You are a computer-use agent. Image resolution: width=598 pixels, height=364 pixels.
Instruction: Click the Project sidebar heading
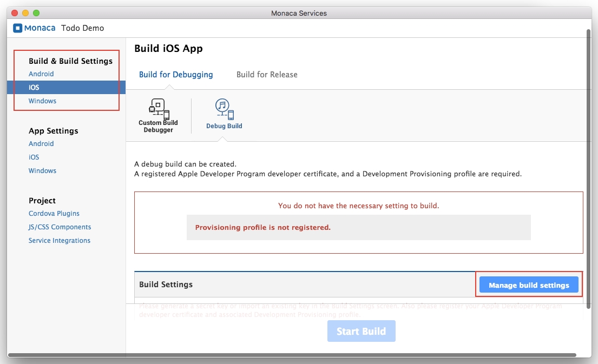pyautogui.click(x=42, y=201)
